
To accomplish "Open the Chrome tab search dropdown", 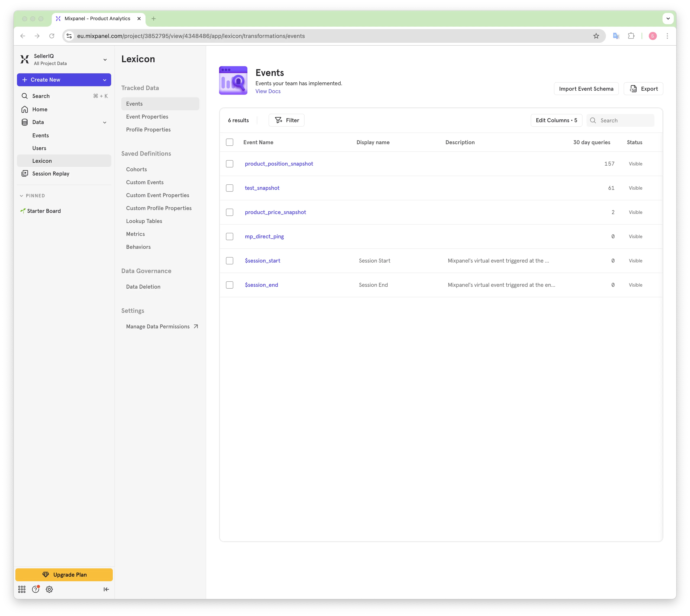I will (668, 19).
